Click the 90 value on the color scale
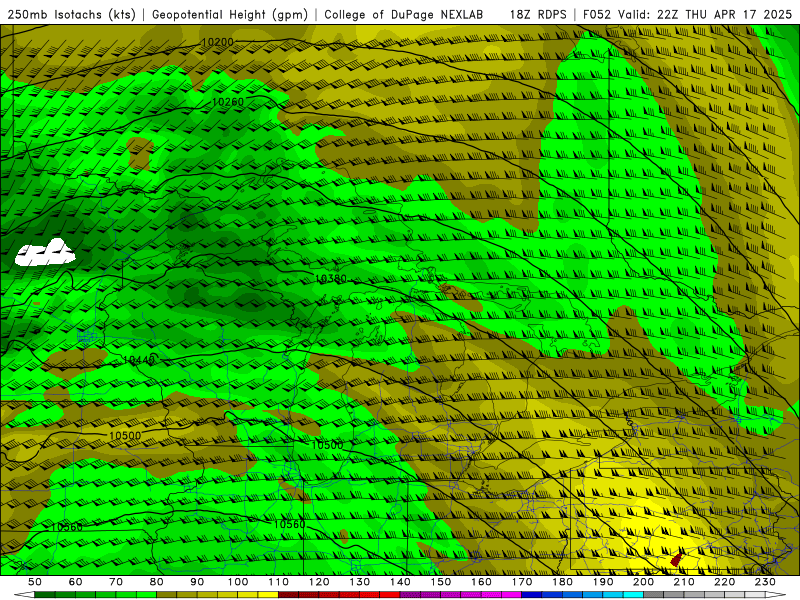800x600 pixels. (197, 582)
